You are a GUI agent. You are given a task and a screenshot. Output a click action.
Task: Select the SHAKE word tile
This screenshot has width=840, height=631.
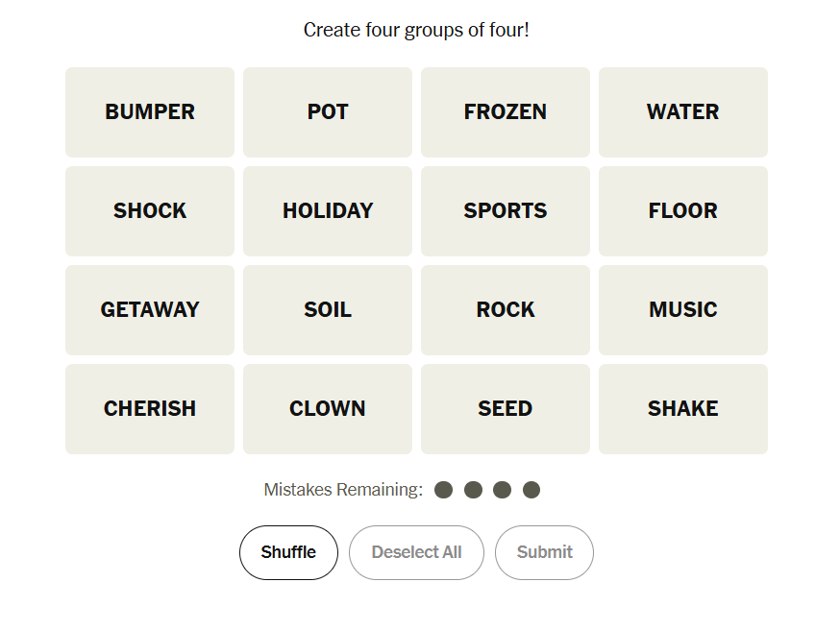(x=683, y=409)
